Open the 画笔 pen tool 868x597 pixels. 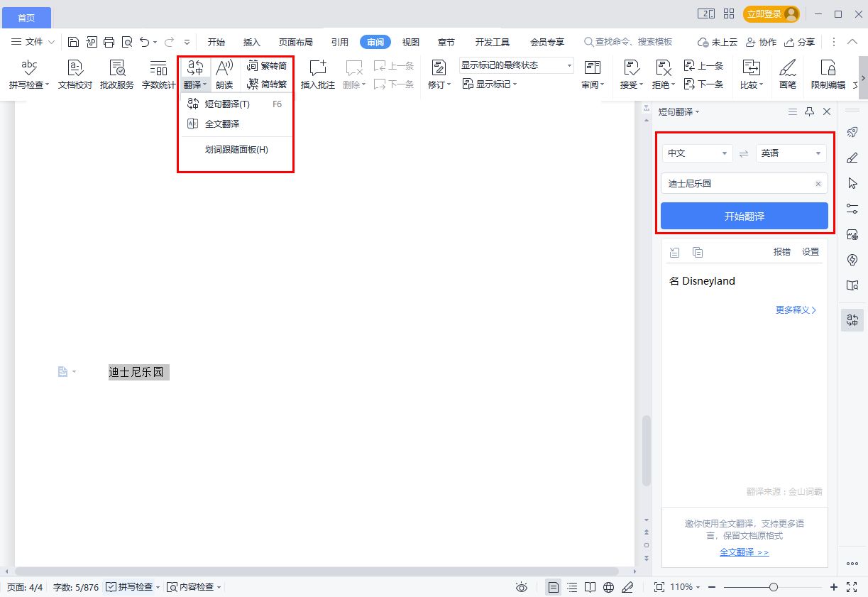coord(788,75)
